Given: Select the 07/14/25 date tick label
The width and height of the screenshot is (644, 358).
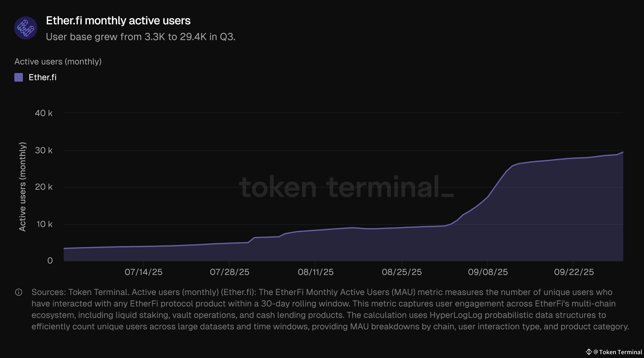Looking at the screenshot, I should [144, 272].
